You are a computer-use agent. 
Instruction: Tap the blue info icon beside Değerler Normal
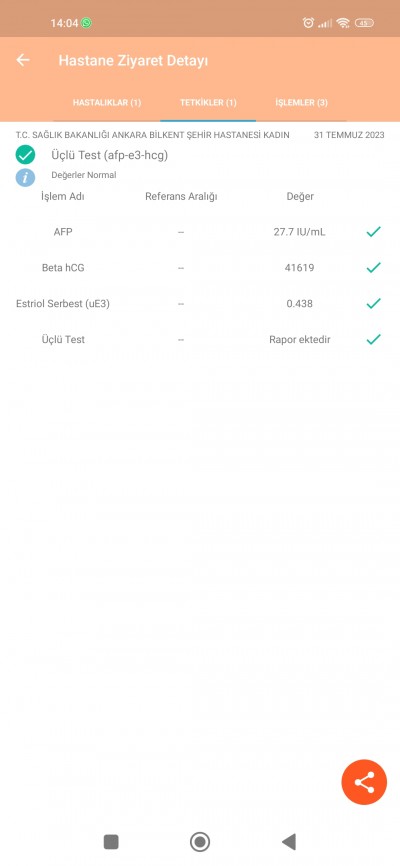[x=25, y=177]
